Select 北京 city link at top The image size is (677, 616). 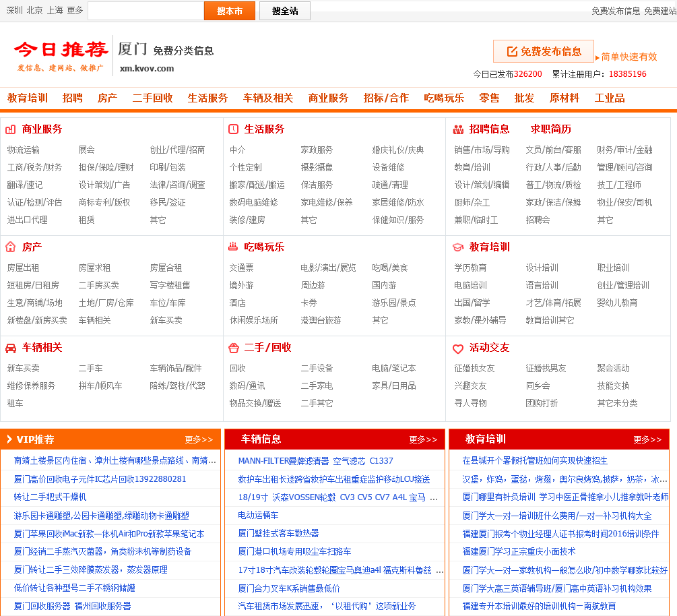coord(34,10)
